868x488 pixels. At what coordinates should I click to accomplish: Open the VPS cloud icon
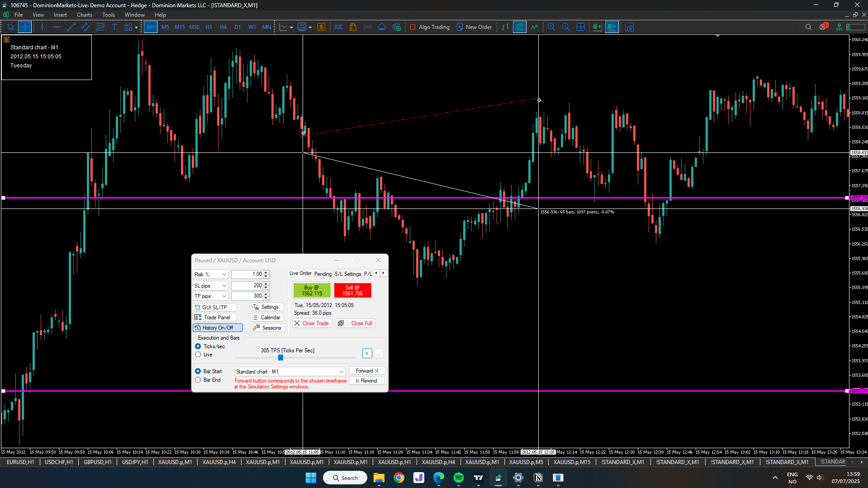tap(382, 27)
